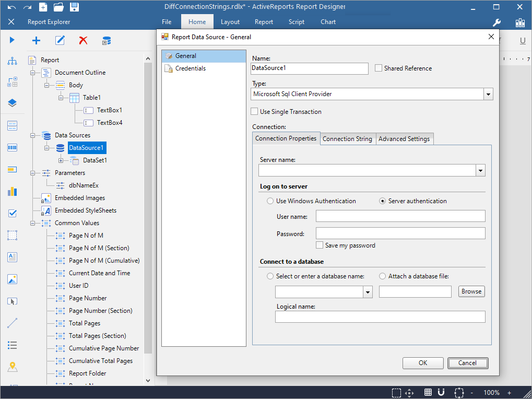This screenshot has height=399, width=532.
Task: Click the shared data source database icon
Action: pyautogui.click(x=107, y=41)
